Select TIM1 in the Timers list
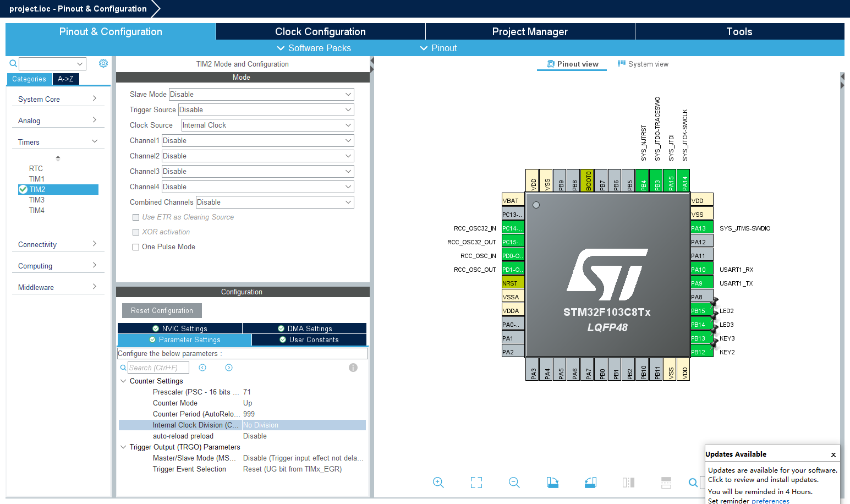 [x=37, y=179]
